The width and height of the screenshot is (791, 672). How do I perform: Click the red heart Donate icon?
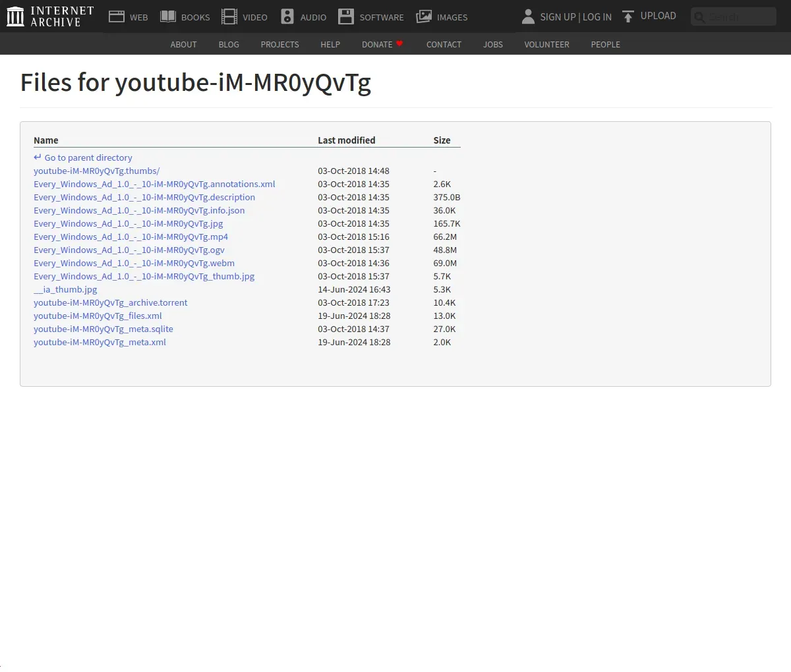[x=399, y=43]
